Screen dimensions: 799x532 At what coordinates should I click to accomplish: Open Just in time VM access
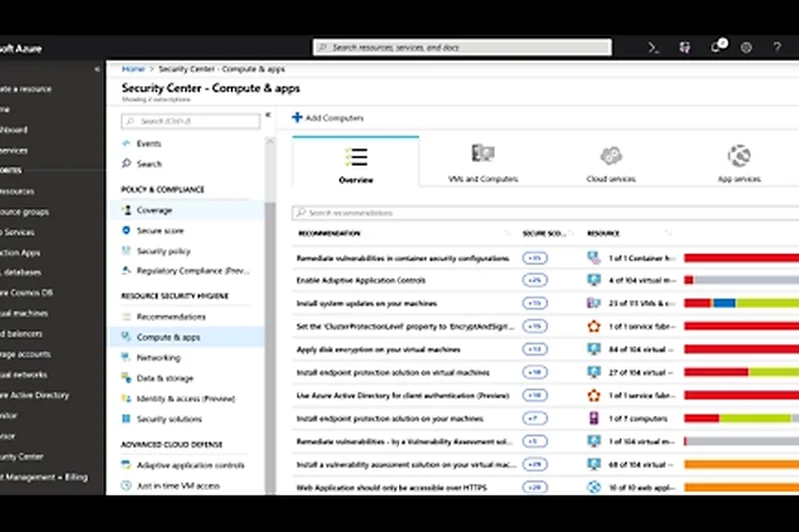pyautogui.click(x=178, y=486)
